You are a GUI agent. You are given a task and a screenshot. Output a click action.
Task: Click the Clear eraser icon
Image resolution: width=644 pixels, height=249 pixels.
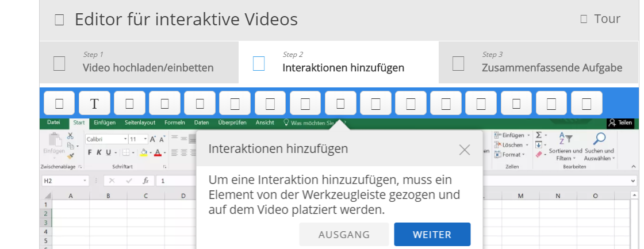(539, 155)
